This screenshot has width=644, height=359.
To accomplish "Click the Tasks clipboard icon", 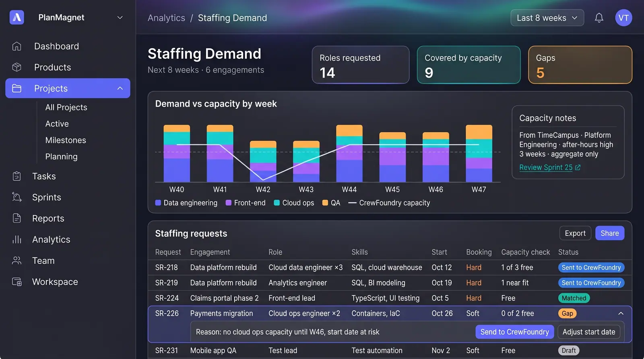I will click(x=17, y=176).
